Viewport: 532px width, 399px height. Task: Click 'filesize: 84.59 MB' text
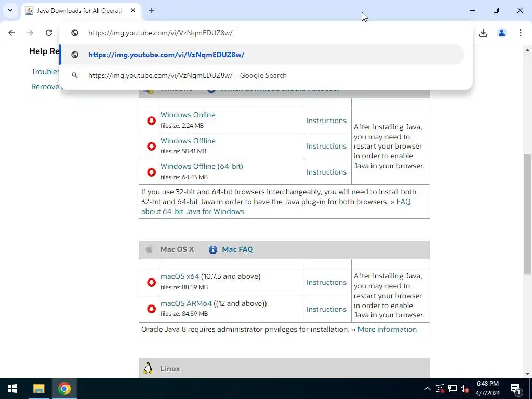[184, 313]
